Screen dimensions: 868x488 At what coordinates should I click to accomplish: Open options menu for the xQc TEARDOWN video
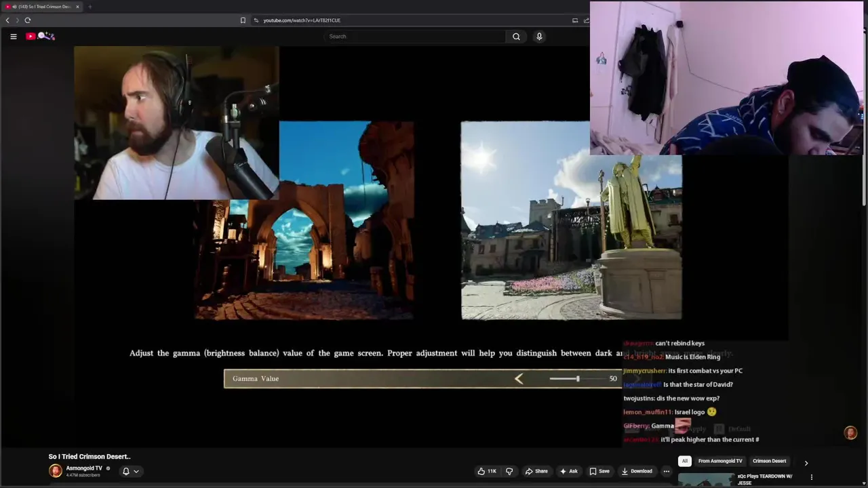(811, 477)
